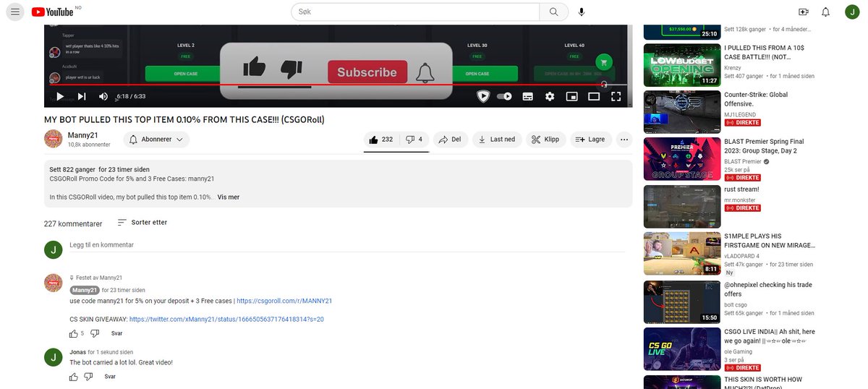
Task: Skip to next video
Action: point(82,96)
